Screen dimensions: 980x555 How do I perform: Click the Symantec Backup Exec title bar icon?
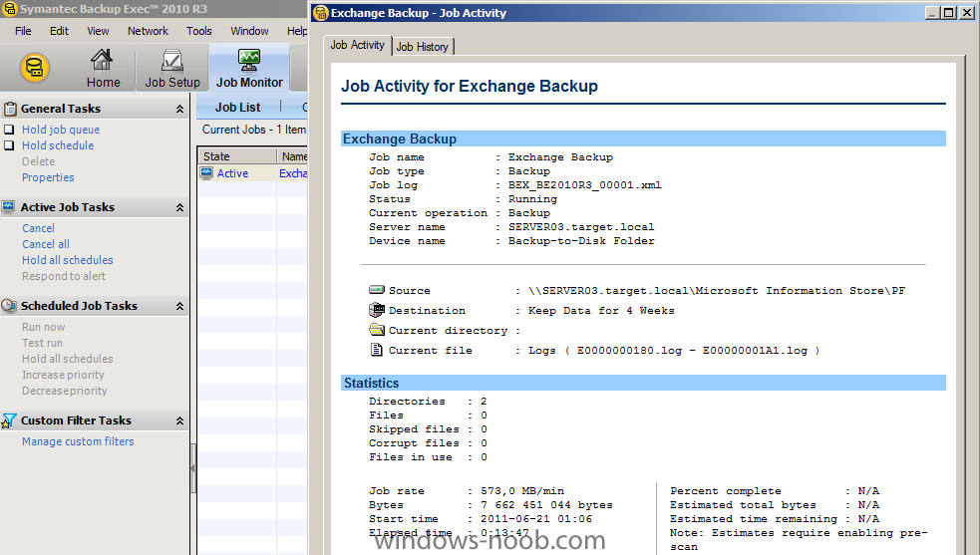9,9
